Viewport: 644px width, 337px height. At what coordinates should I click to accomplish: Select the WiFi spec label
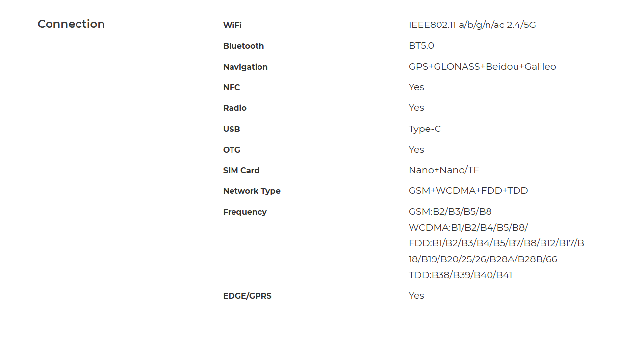tap(232, 25)
